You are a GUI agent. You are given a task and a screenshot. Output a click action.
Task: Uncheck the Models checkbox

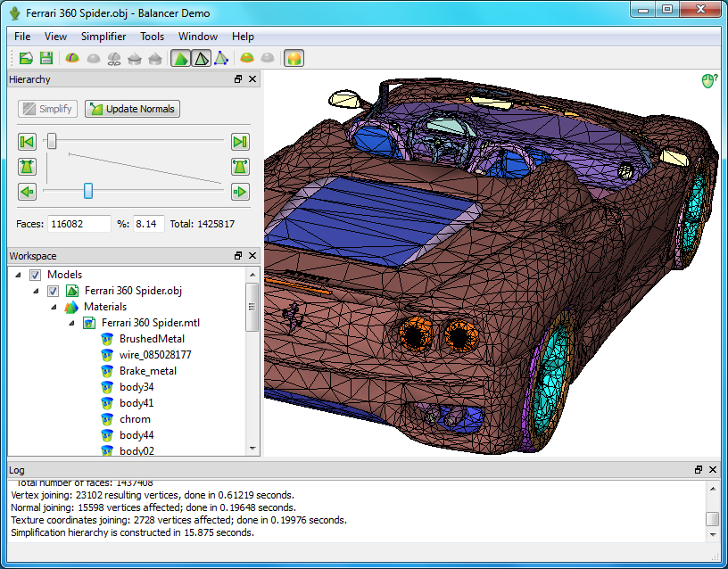(x=36, y=275)
